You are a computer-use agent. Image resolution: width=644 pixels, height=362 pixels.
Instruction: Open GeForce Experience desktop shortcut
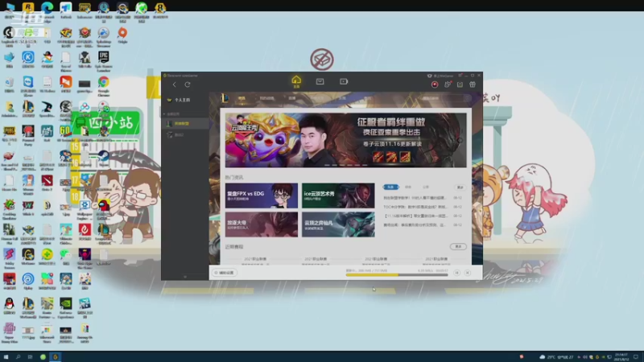pyautogui.click(x=66, y=307)
